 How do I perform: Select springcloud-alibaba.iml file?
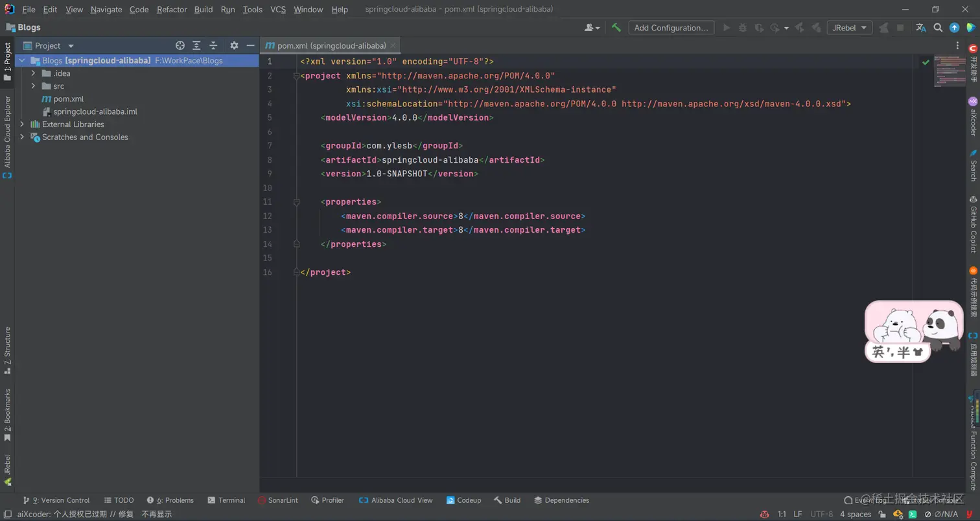[89, 111]
